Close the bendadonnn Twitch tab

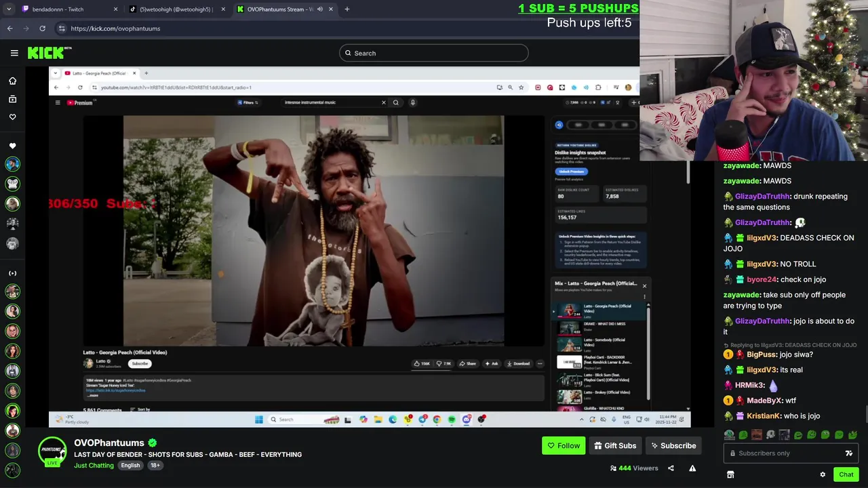[x=115, y=9]
